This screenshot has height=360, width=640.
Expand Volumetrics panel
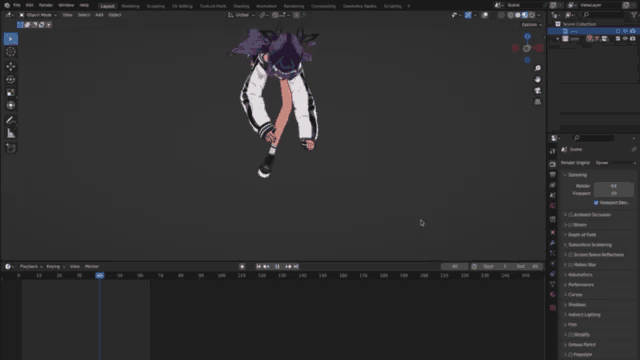click(x=580, y=275)
